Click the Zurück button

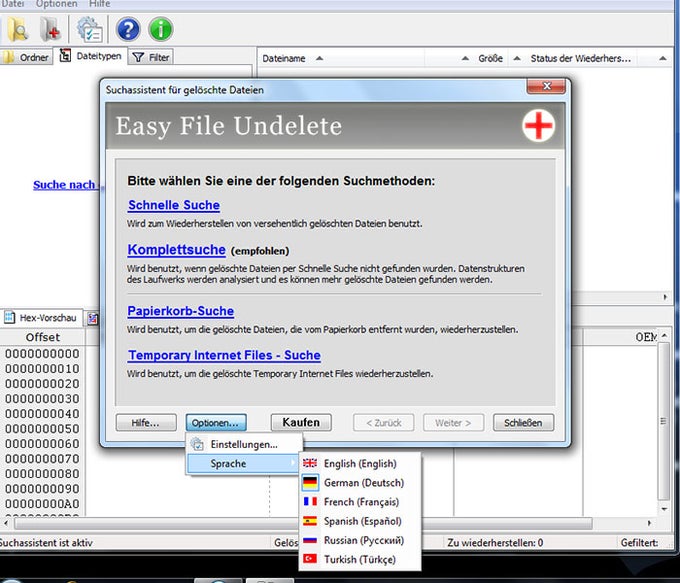383,423
